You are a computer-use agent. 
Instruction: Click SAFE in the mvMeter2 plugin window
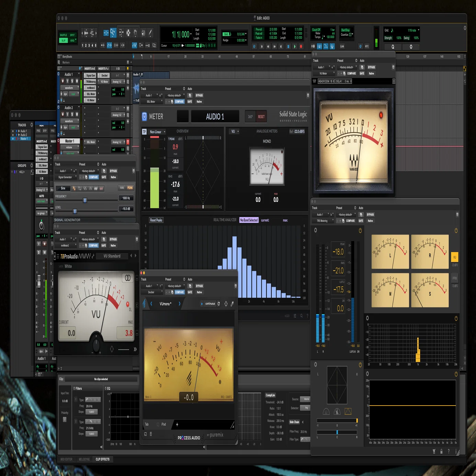click(104, 246)
